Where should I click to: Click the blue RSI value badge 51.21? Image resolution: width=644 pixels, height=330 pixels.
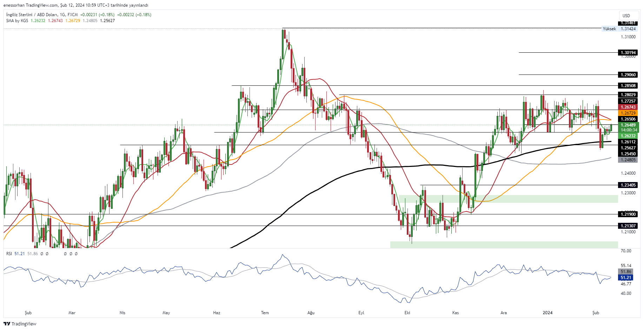[626, 278]
